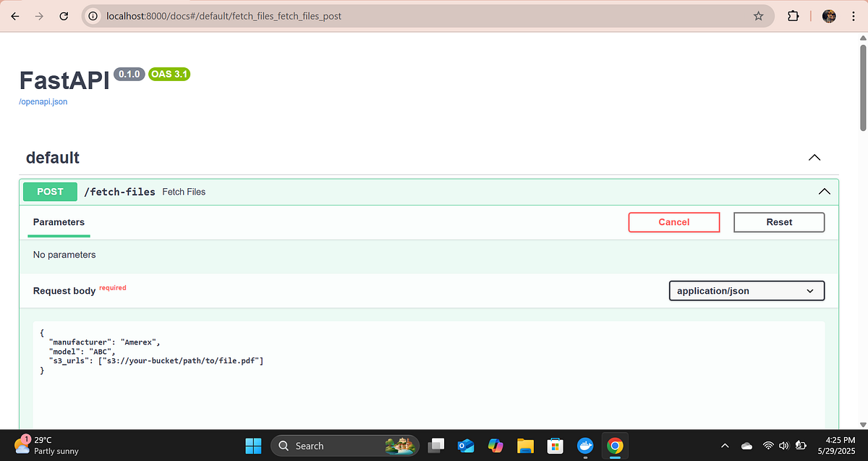This screenshot has width=868, height=461.
Task: Launch Copilot from the taskbar
Action: 495,446
